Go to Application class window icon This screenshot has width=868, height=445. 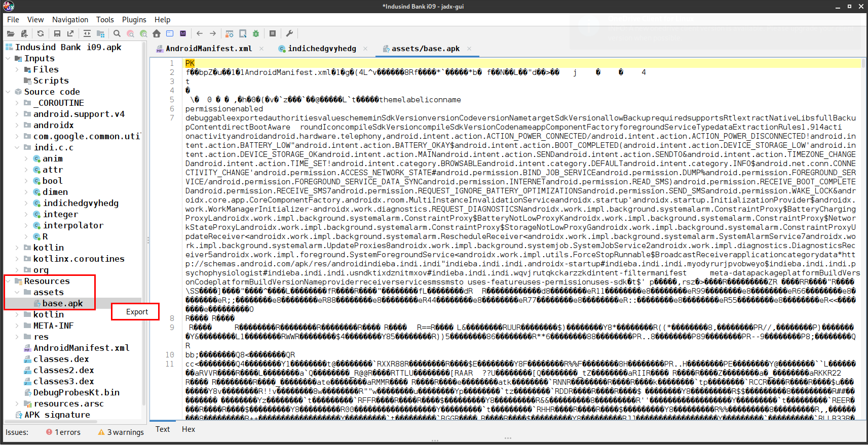tap(170, 33)
